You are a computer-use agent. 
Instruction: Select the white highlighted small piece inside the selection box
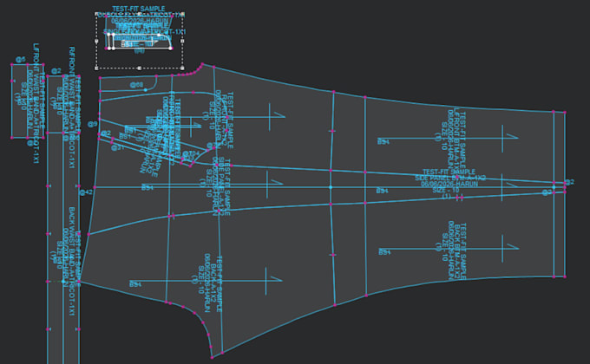[140, 42]
